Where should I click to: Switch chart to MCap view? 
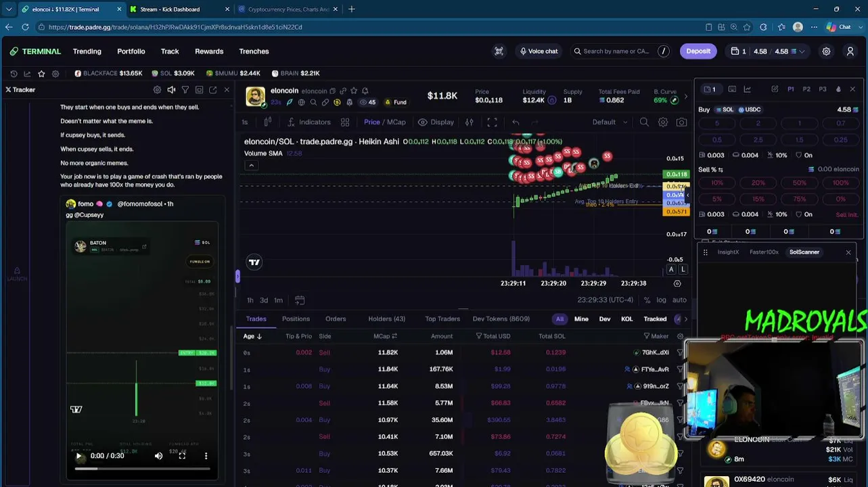point(396,122)
